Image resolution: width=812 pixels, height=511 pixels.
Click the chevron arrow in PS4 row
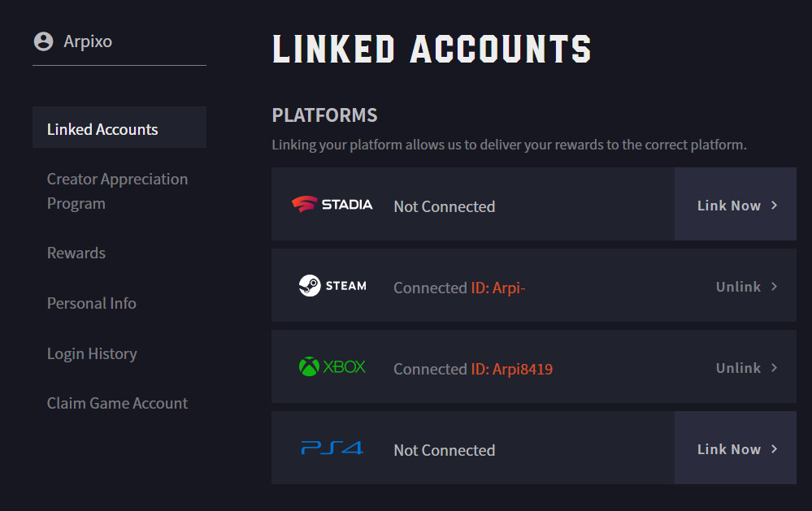775,449
